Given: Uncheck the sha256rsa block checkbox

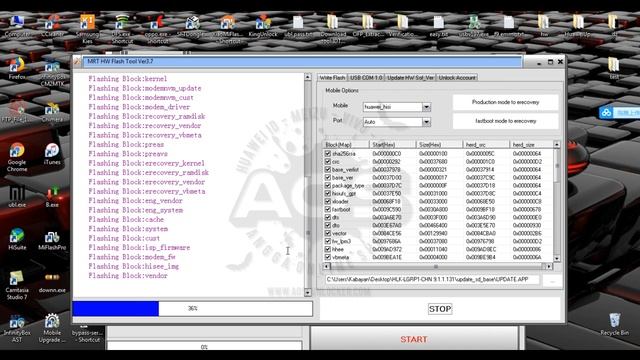Looking at the screenshot, I should (x=327, y=153).
